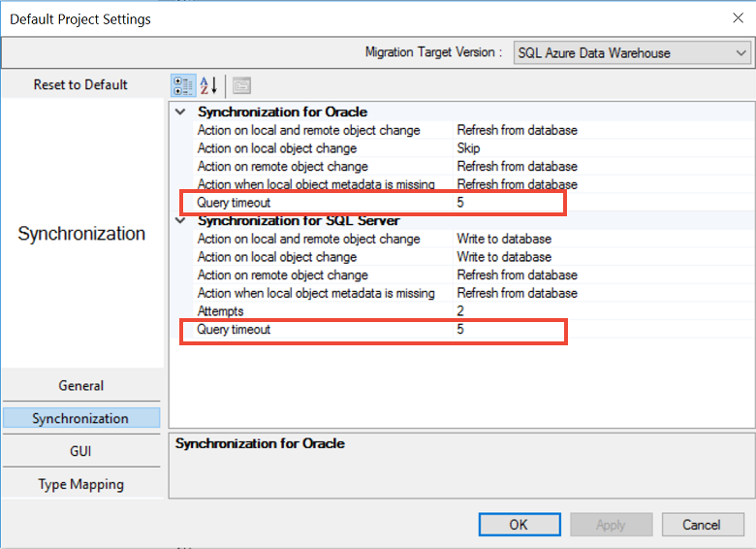Screen dimensions: 756x549
Task: Open the Migration Target Version dropdown
Action: [630, 52]
